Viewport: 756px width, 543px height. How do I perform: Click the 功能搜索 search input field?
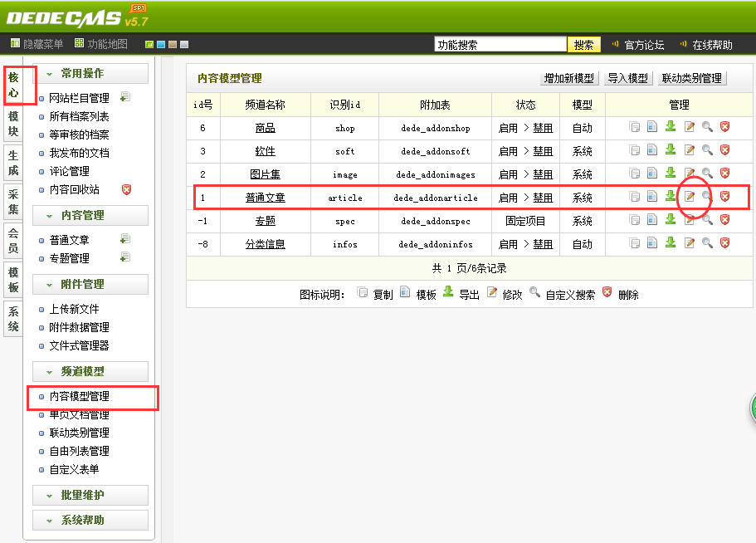[x=500, y=45]
